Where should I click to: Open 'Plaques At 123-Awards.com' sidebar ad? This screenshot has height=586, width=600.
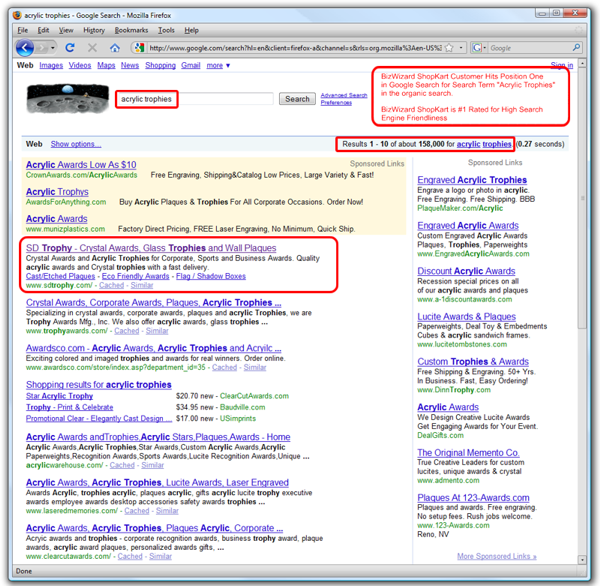pos(473,498)
